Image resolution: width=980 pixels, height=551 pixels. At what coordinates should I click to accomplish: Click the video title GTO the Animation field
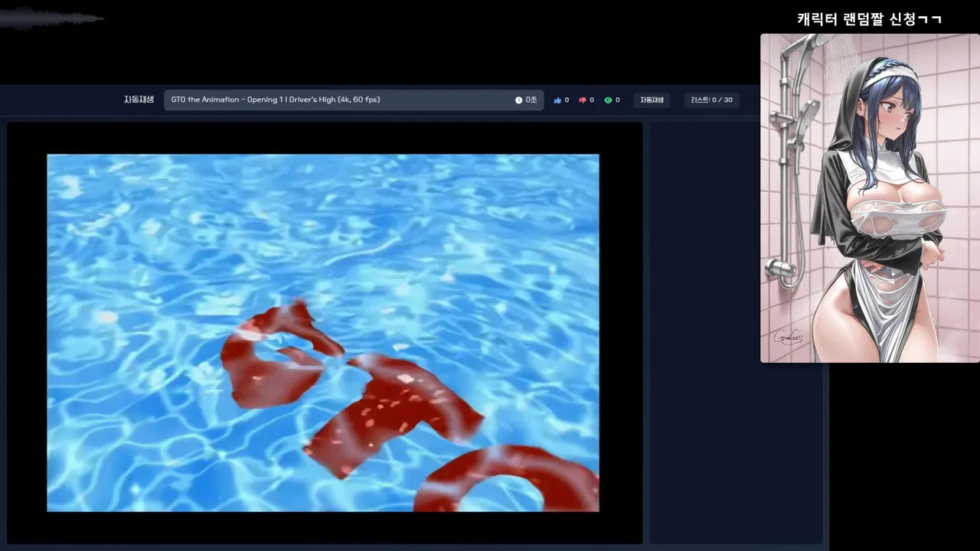(x=354, y=100)
